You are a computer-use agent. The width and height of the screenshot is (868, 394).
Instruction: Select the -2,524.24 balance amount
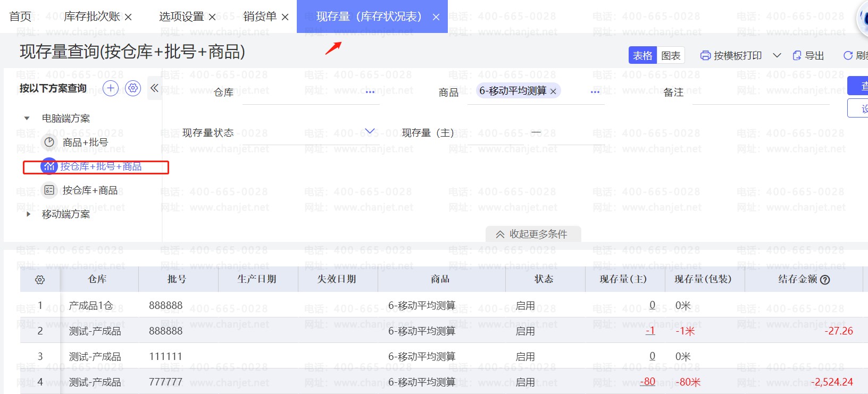pos(832,382)
